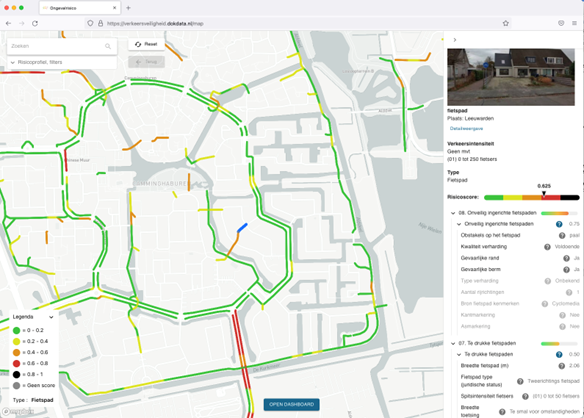Collapse the Te drukke fietspaden sub-item
Viewport: 584px width, 418px height.
pos(459,355)
